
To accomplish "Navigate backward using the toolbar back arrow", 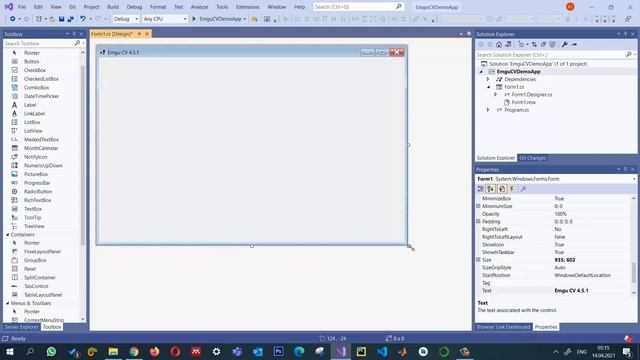I will (x=13, y=19).
